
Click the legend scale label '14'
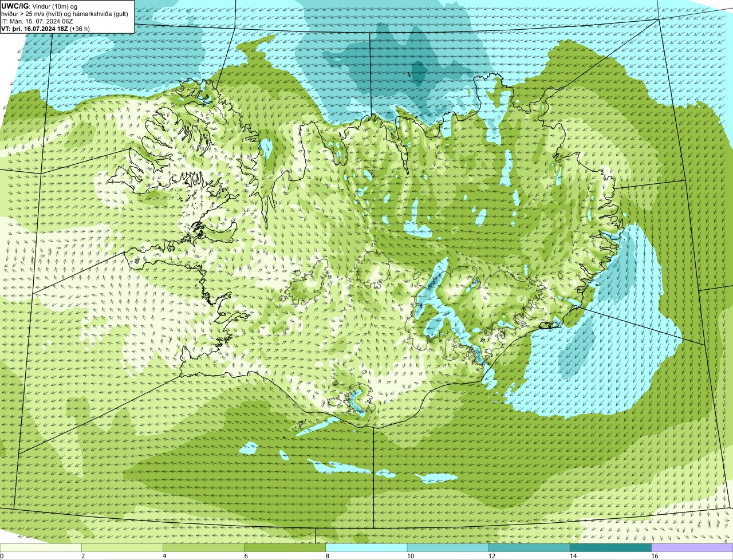(x=573, y=556)
